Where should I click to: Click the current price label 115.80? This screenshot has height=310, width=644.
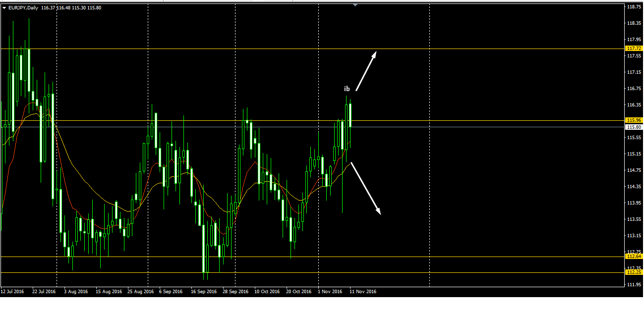(634, 127)
